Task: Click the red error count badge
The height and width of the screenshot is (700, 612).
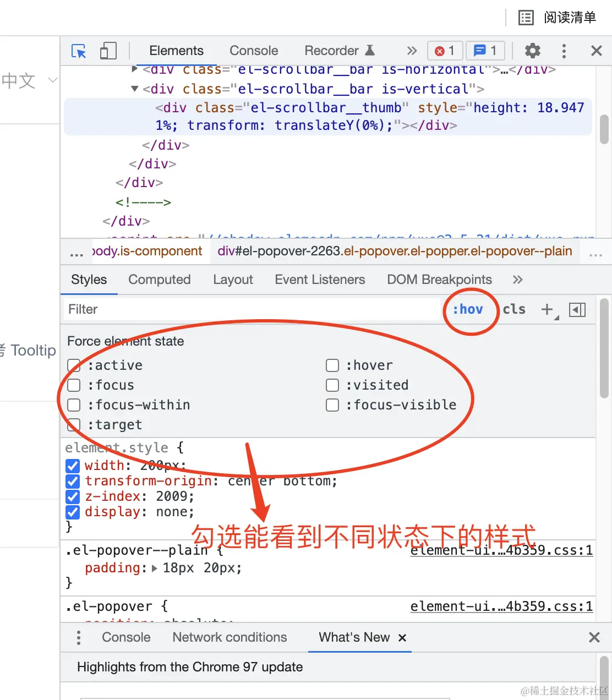Action: tap(445, 51)
